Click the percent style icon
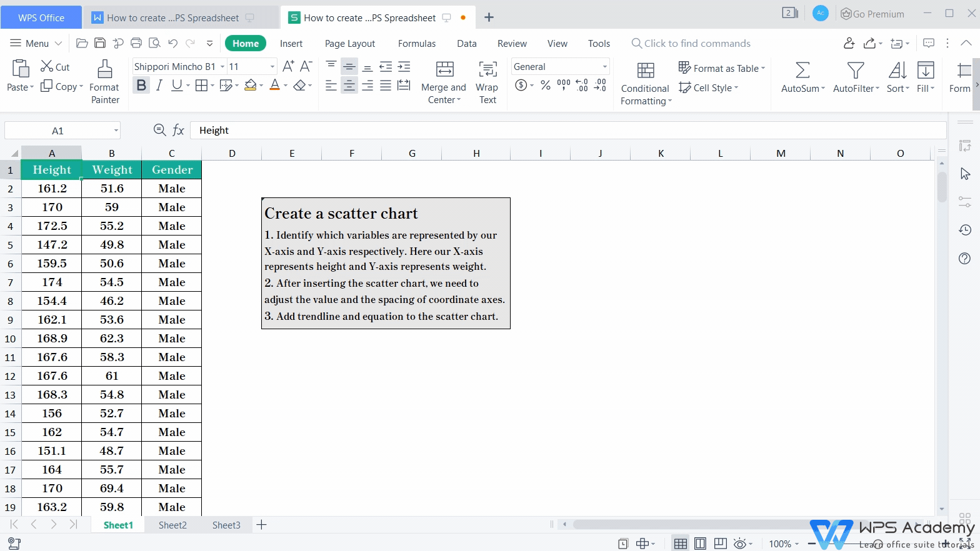The width and height of the screenshot is (980, 551). tap(546, 85)
